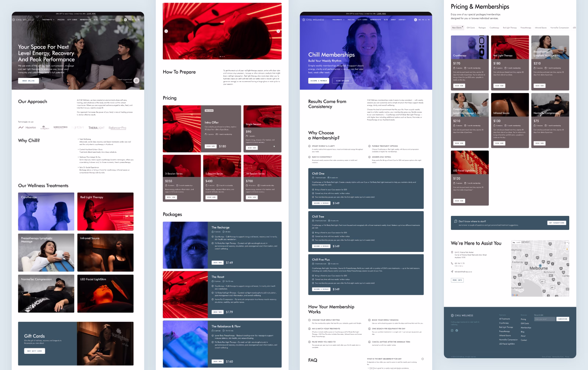Click phone icon in home page header
Viewport: 588px width, 370px height.
[x=125, y=20]
